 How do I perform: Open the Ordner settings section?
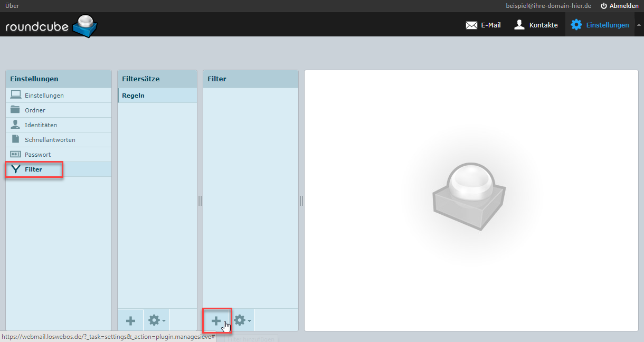pos(35,110)
